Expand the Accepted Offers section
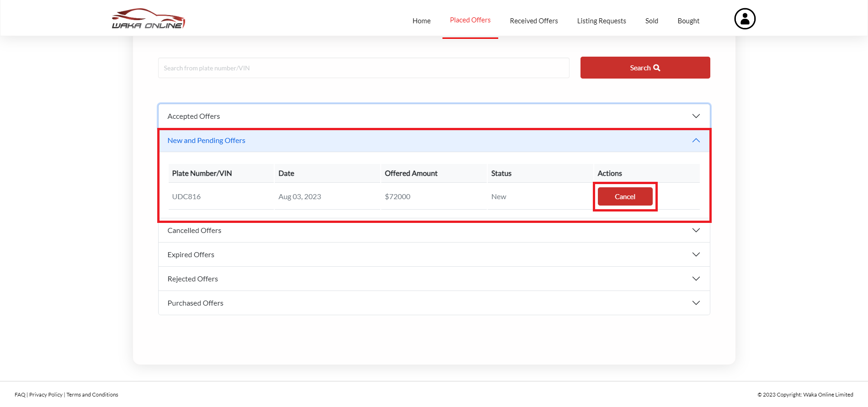The height and width of the screenshot is (407, 868). [x=434, y=116]
